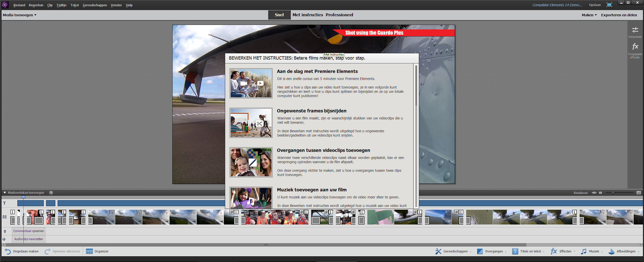Expand the Markeerteken toevoegen triangle
Viewport: 644px width, 262px height.
tap(5, 193)
